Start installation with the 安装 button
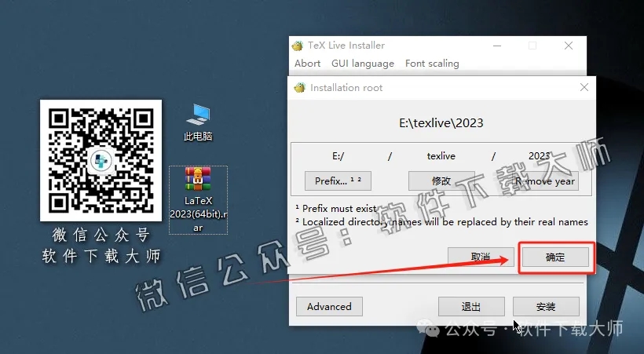The width and height of the screenshot is (644, 354). pyautogui.click(x=546, y=306)
